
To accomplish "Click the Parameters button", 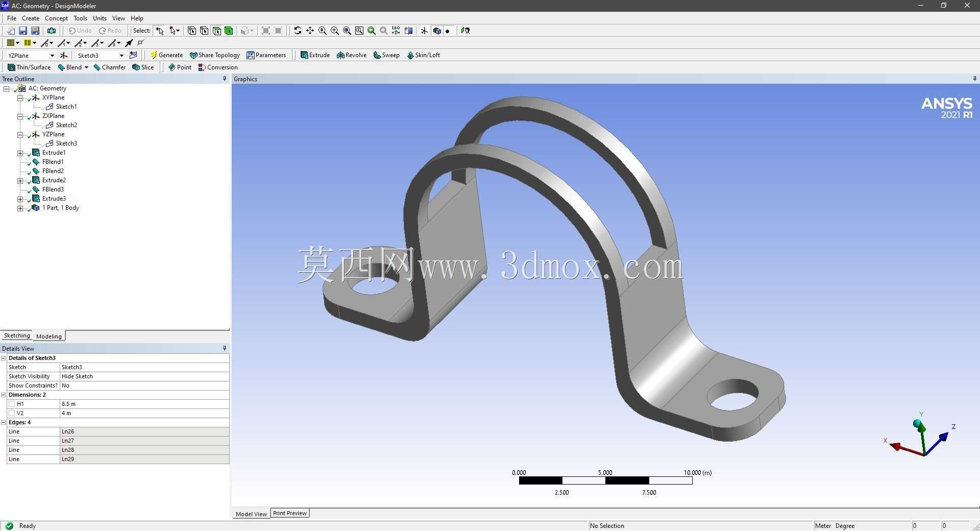I will click(x=266, y=55).
